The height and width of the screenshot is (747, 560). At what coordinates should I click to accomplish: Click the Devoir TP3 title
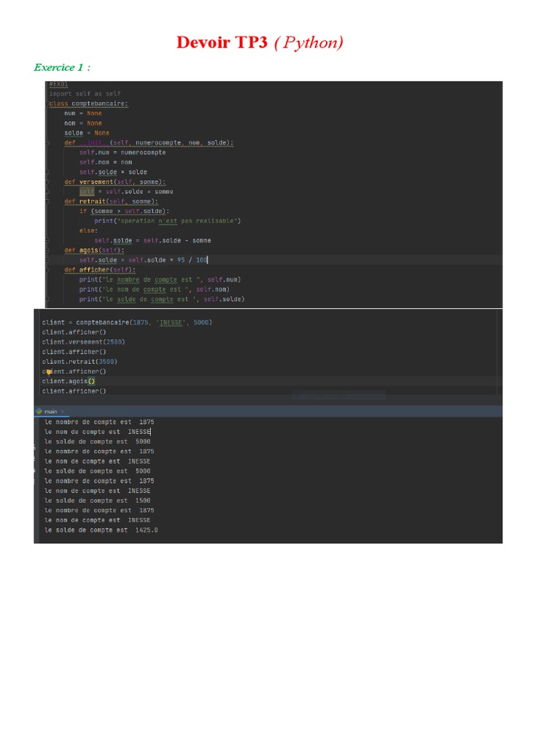[x=260, y=43]
